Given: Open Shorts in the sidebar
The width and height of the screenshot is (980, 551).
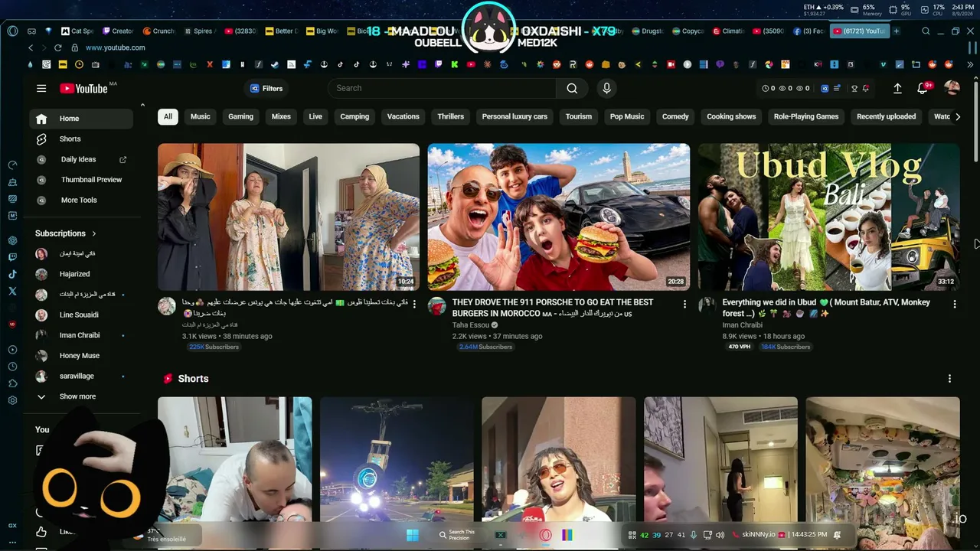Looking at the screenshot, I should point(81,139).
